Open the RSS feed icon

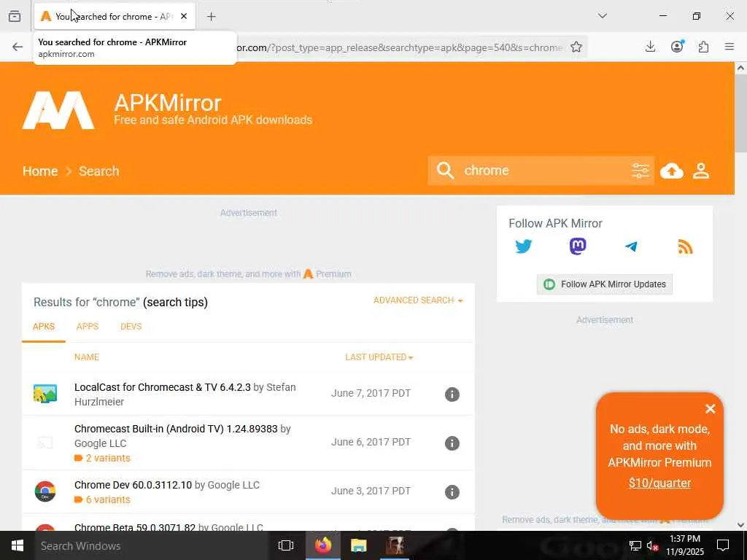(685, 246)
